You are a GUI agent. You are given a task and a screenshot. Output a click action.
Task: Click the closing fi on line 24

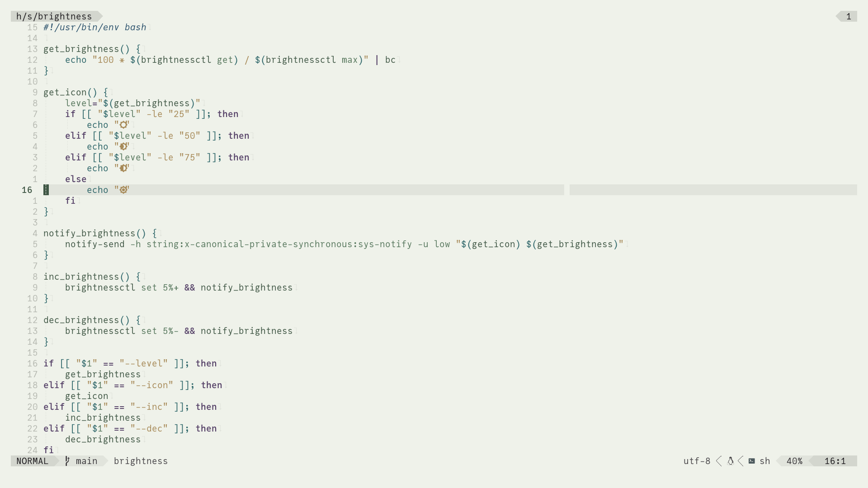[48, 450]
